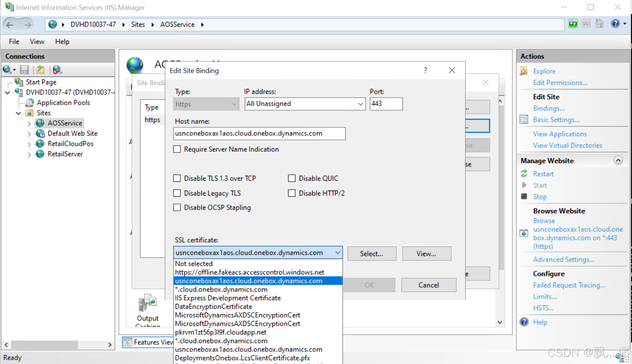Collapse the DVHD10037-47 server node
The height and width of the screenshot is (364, 632).
click(8, 92)
